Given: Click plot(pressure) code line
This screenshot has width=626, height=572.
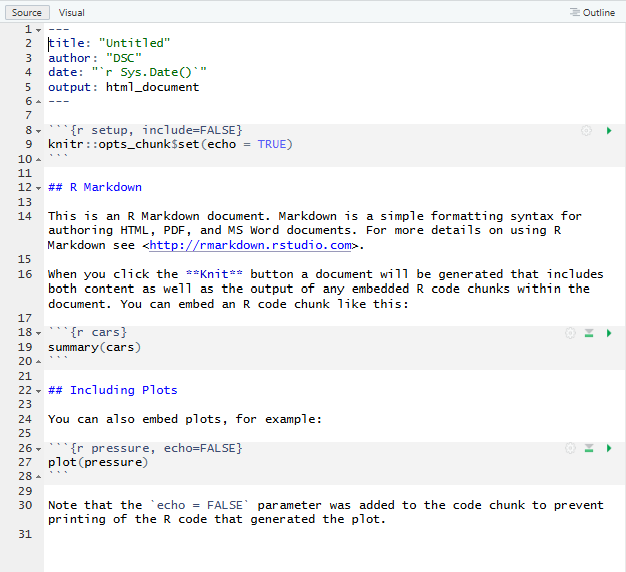Looking at the screenshot, I should pyautogui.click(x=98, y=462).
